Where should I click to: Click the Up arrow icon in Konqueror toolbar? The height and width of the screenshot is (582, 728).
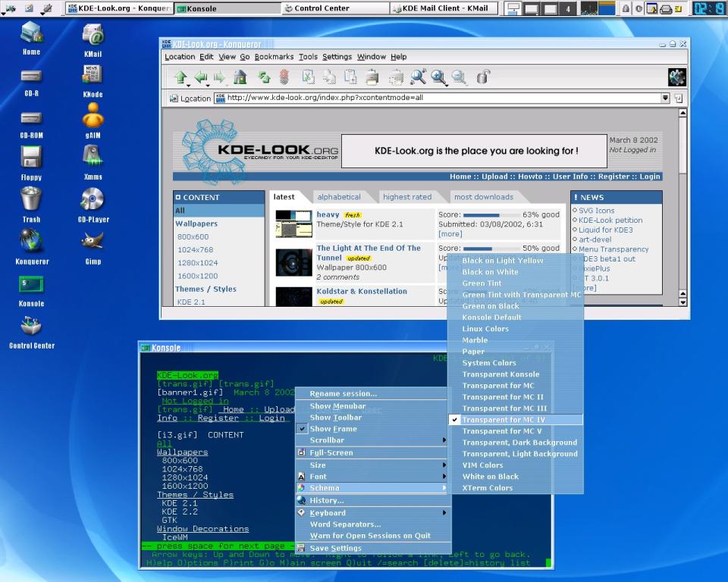pos(180,77)
